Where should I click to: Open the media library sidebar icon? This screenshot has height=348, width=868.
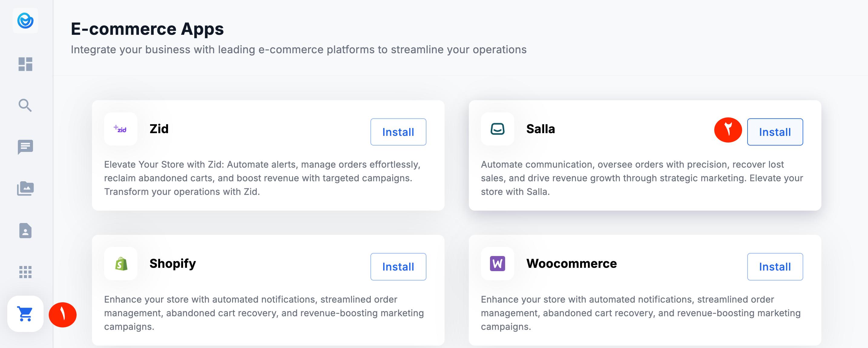(x=25, y=188)
